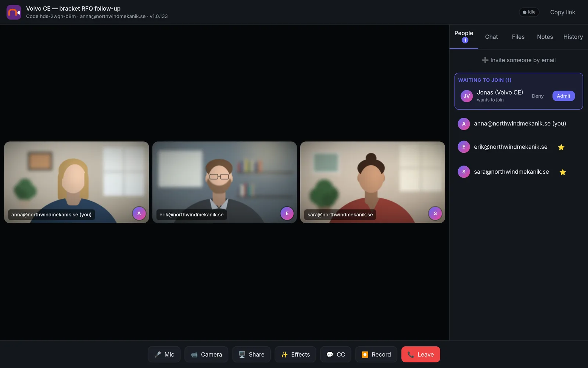Viewport: 588px width, 368px height.
Task: Open the Effects options
Action: click(x=295, y=354)
